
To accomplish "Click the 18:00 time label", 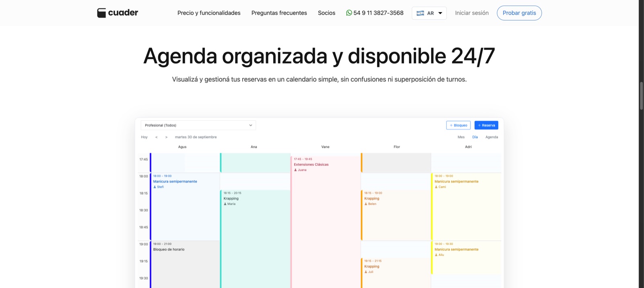I will point(144,176).
